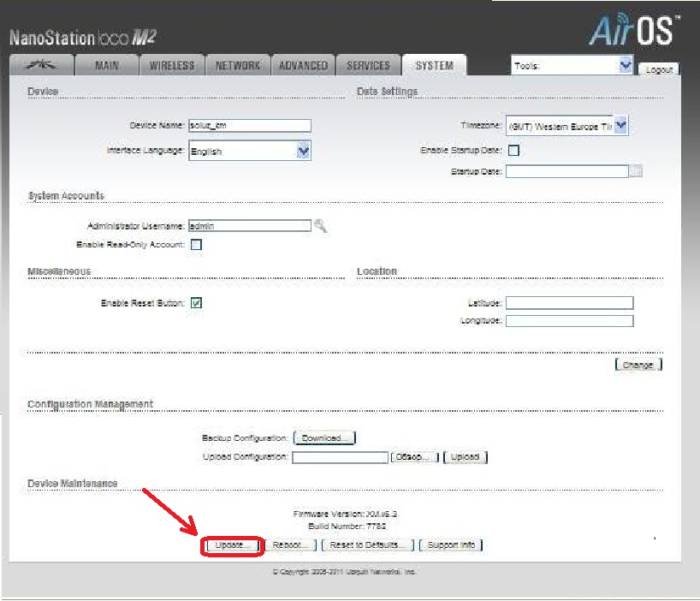Click the Administrator Username field
Image resolution: width=700 pixels, height=601 pixels.
(x=250, y=226)
